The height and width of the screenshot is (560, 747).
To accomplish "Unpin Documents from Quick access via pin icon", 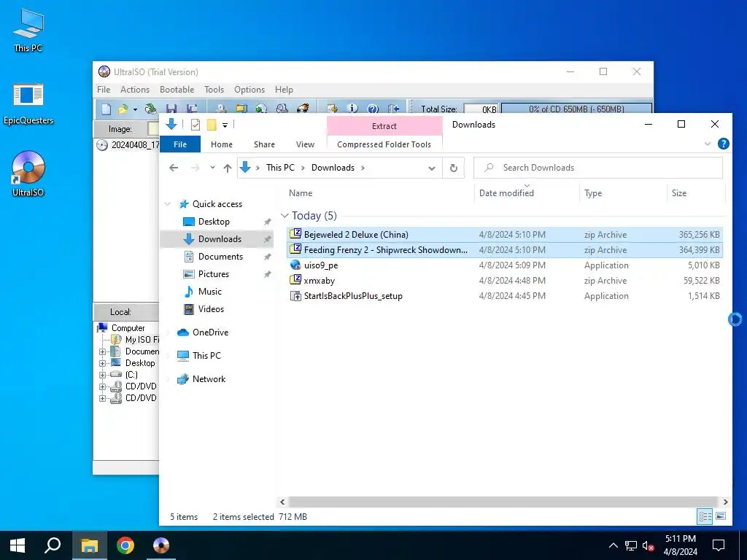I will (267, 257).
